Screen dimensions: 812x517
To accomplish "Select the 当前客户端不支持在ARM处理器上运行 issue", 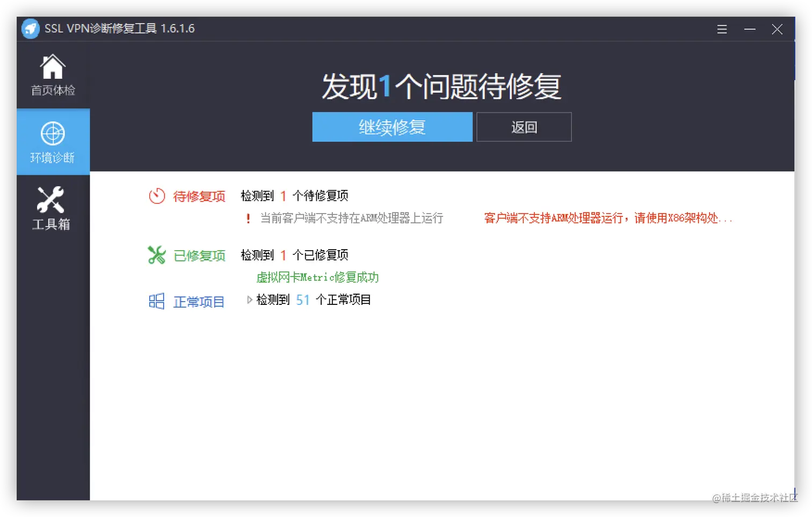I will coord(352,218).
